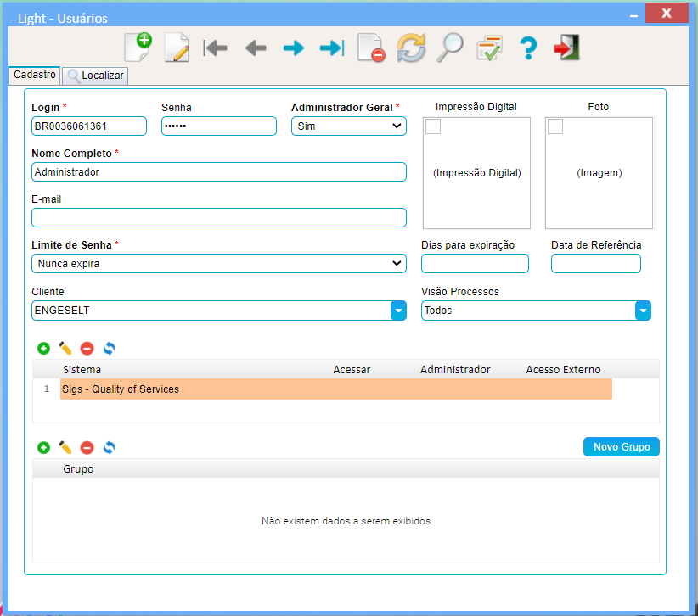Click the New record icon in toolbar

(x=137, y=47)
